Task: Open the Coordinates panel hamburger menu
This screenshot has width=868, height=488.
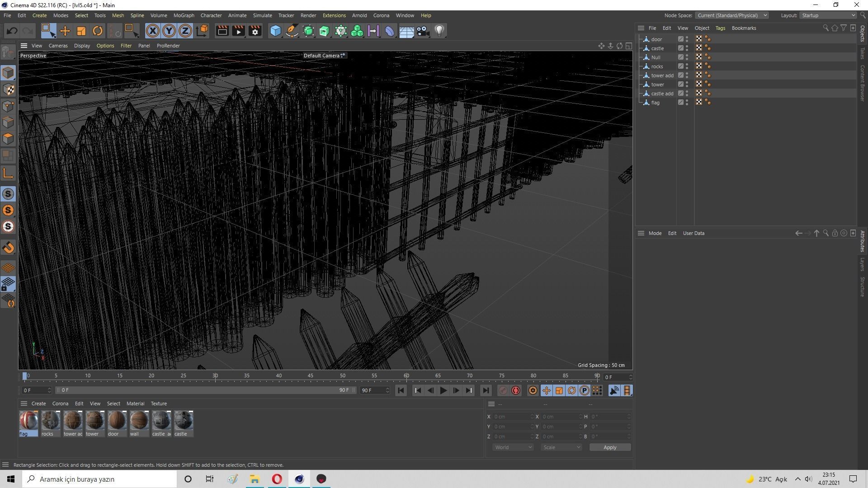Action: [491, 404]
